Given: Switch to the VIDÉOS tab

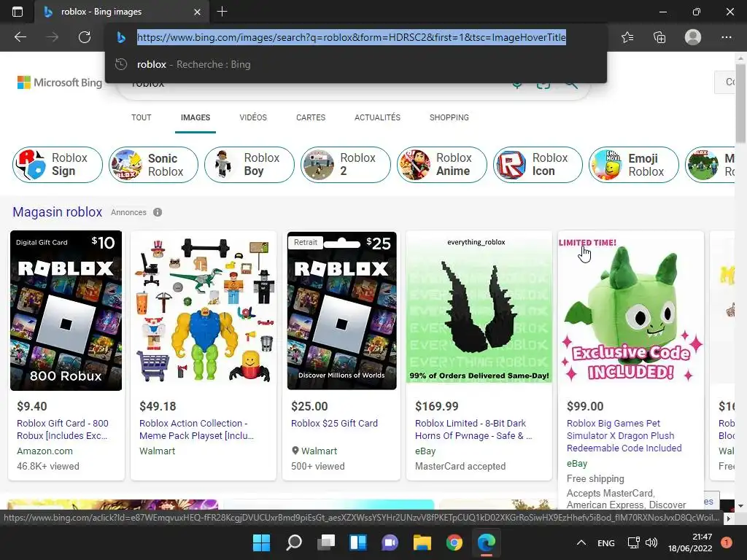Looking at the screenshot, I should (x=253, y=117).
